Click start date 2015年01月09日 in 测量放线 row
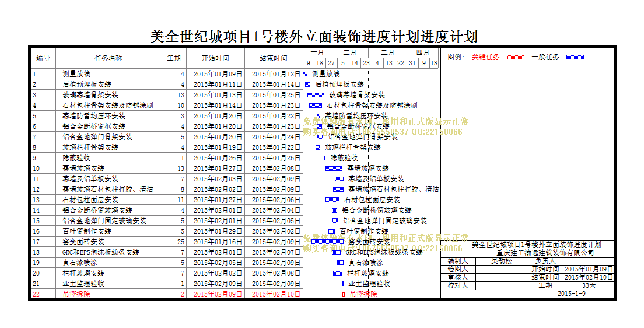644x328 pixels. click(218, 74)
